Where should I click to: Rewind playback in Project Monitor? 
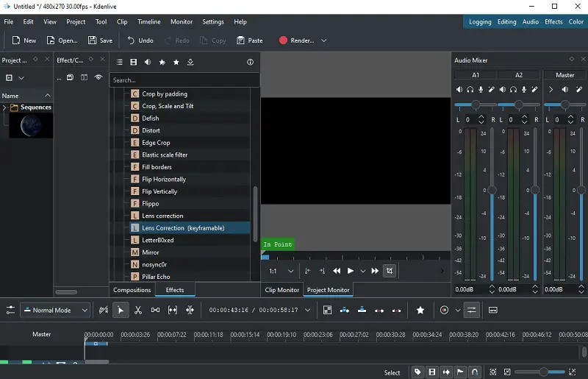pyautogui.click(x=337, y=271)
